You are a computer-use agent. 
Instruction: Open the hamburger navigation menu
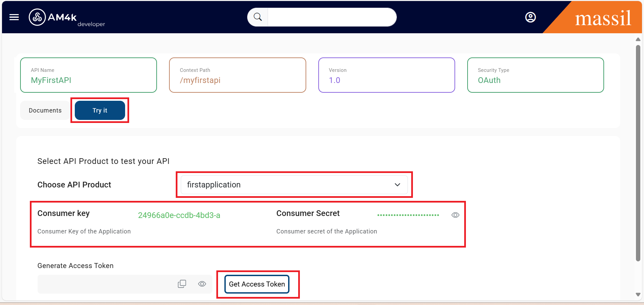point(14,17)
